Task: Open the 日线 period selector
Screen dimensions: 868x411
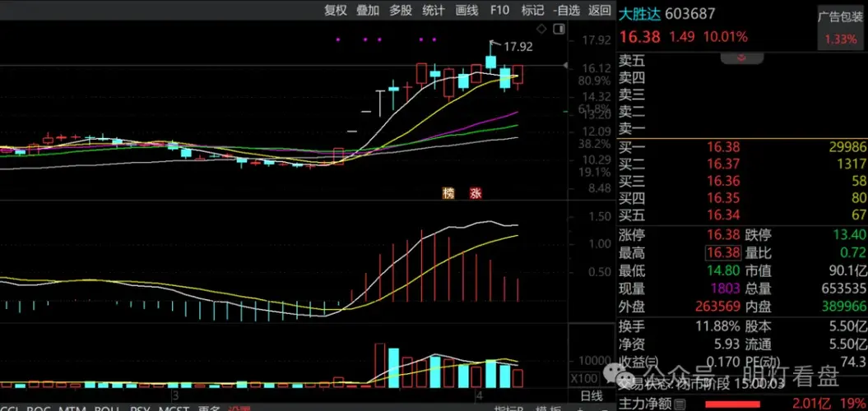Action: [x=592, y=395]
